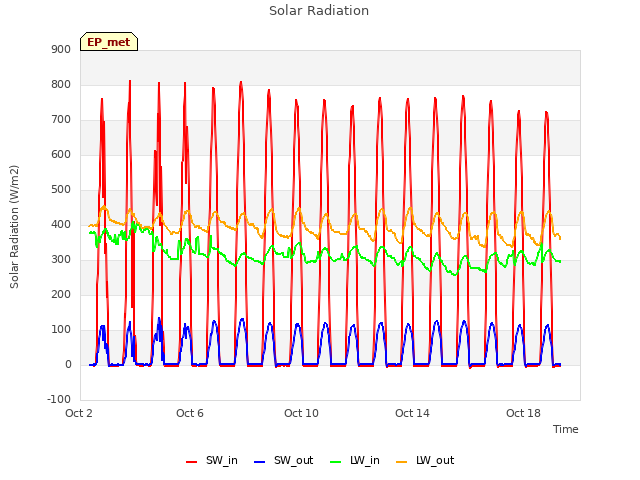This screenshot has width=640, height=480.
Task: Click the Oct 2 tick label
Action: click(x=79, y=413)
